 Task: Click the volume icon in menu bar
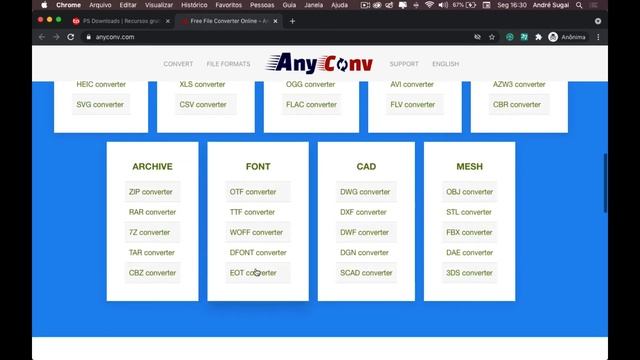click(x=443, y=5)
